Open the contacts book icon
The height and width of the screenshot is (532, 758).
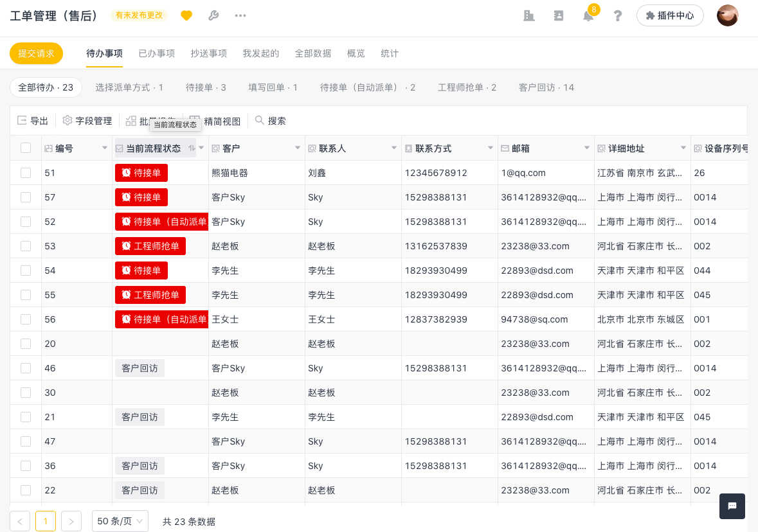tap(558, 16)
